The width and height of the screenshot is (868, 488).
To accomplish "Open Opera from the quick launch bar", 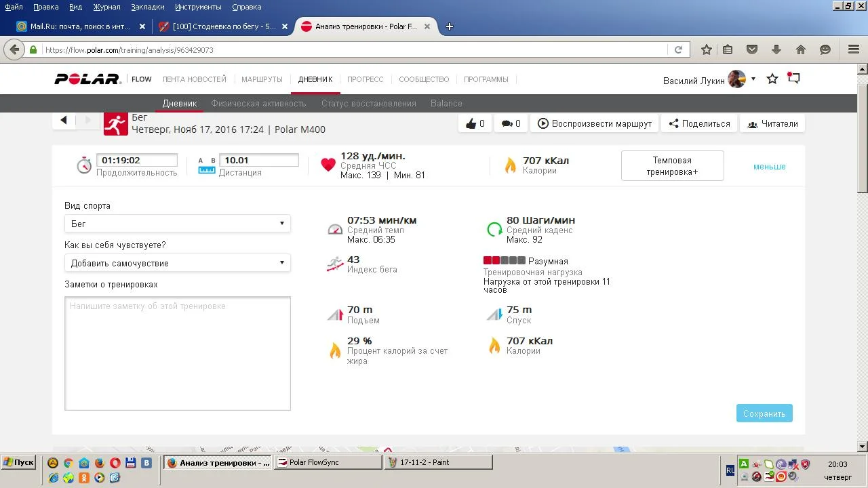I will click(x=115, y=463).
